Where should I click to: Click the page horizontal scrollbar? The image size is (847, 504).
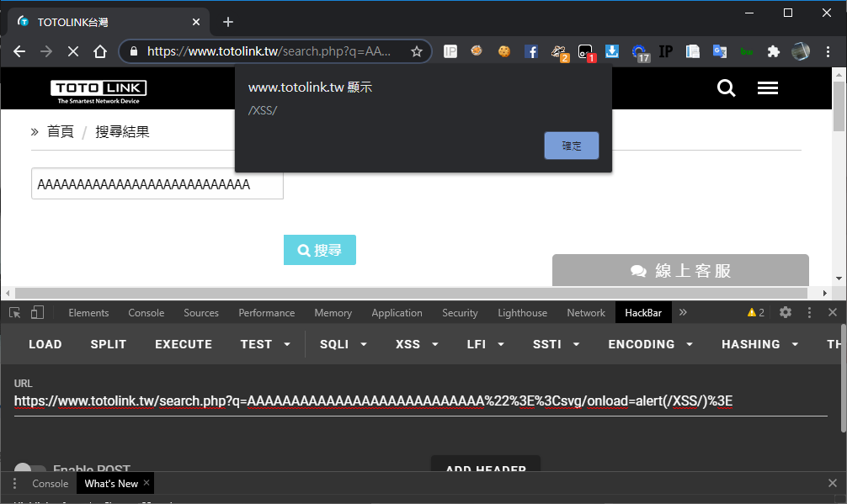[x=411, y=293]
